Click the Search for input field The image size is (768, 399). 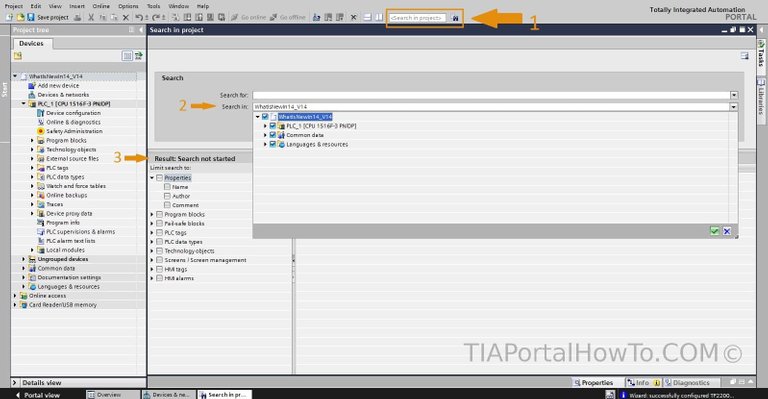(491, 95)
